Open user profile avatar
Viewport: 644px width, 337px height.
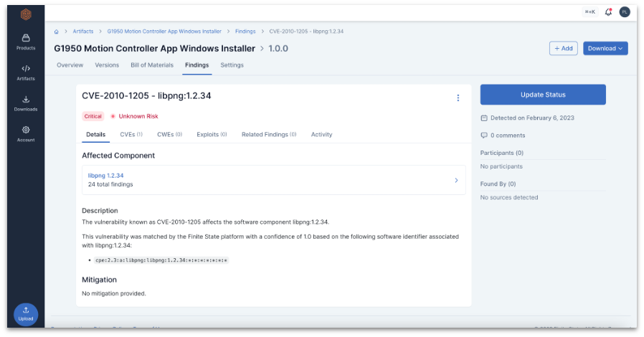coord(624,12)
